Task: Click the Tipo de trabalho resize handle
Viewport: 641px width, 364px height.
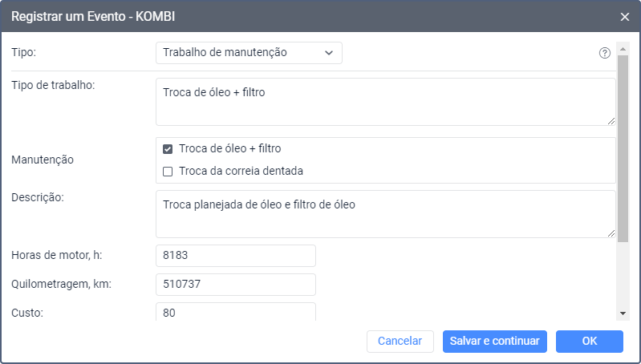Action: click(611, 120)
